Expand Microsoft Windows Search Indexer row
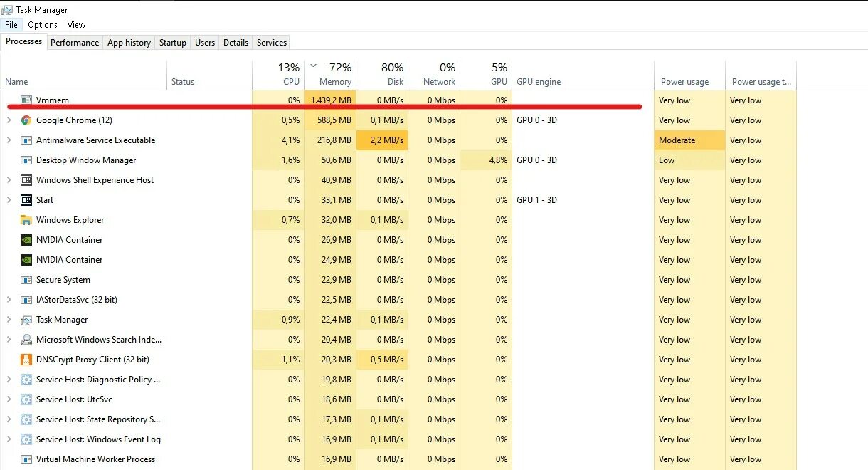868x470 pixels. [9, 340]
